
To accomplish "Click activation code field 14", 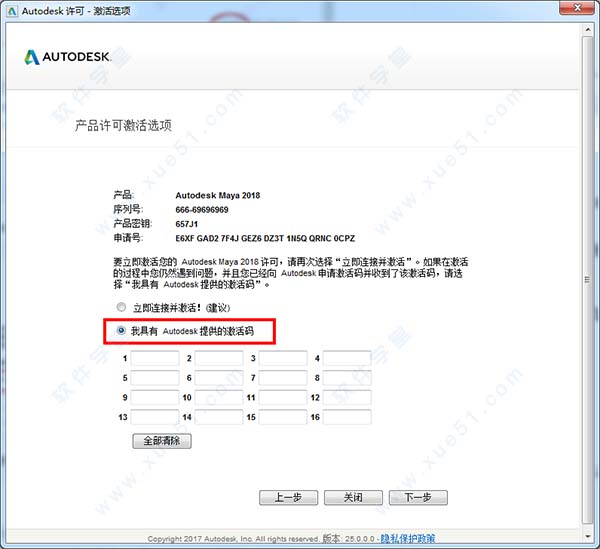I will tap(219, 417).
